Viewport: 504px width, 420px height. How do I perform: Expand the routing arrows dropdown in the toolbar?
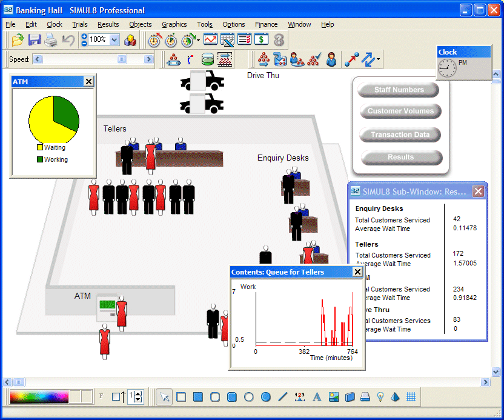(x=379, y=59)
